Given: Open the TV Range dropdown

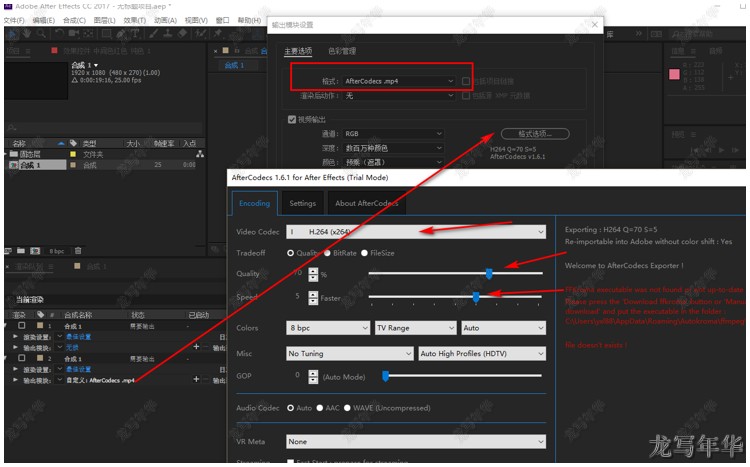Looking at the screenshot, I should click(x=416, y=328).
